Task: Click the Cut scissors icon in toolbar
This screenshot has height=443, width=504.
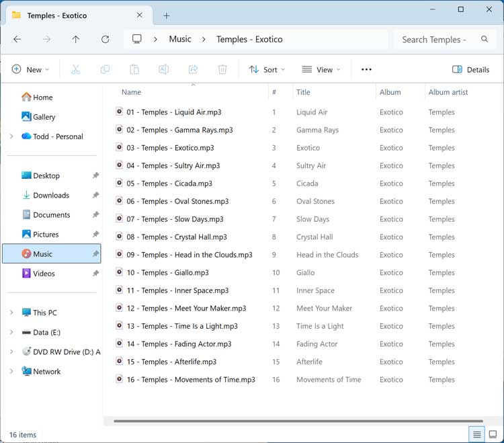Action: [75, 69]
